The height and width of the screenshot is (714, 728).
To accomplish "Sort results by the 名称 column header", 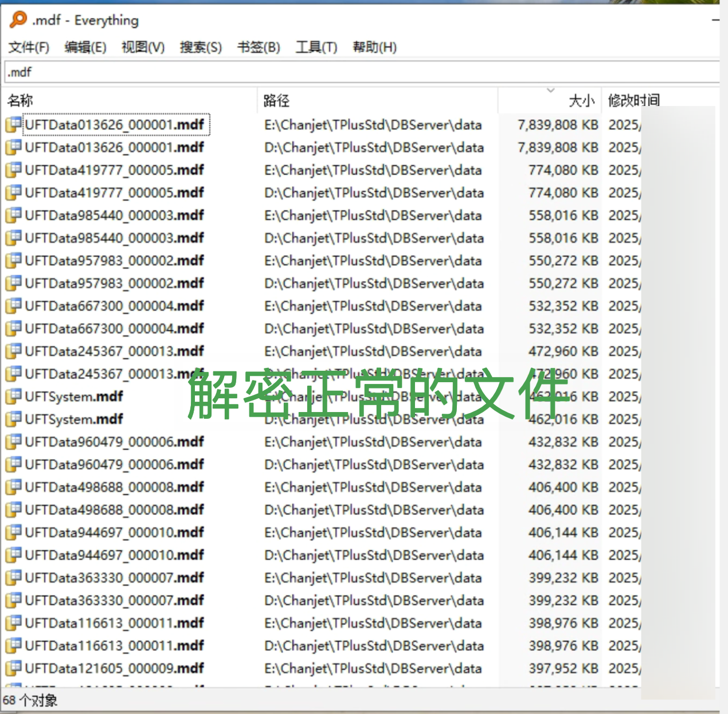I will click(130, 101).
